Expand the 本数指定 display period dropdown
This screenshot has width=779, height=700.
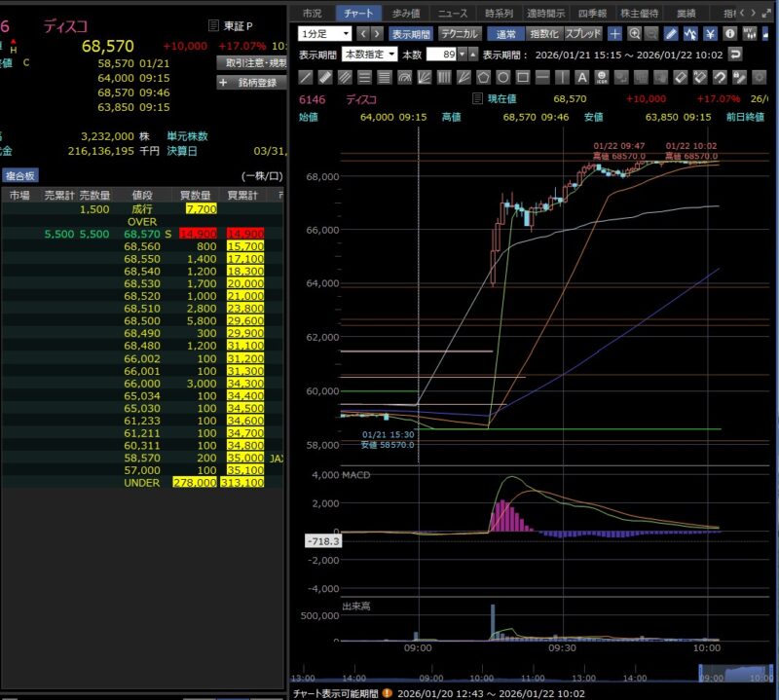(x=369, y=55)
